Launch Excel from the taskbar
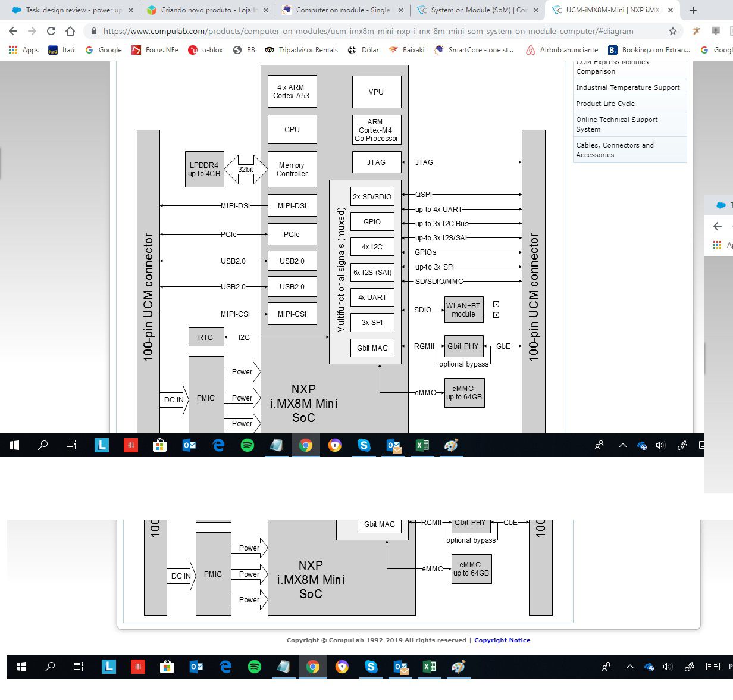The width and height of the screenshot is (733, 700). point(422,445)
